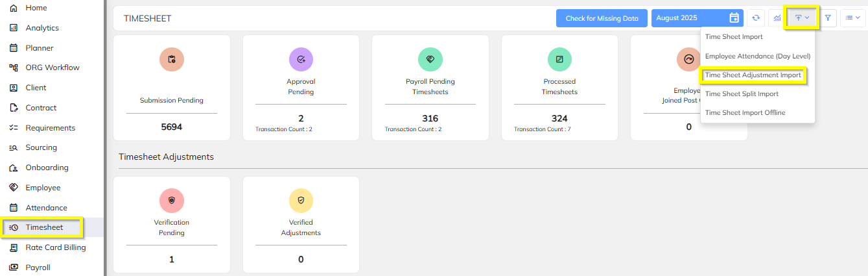
Task: Click Check for Missing Data button
Action: [x=602, y=18]
